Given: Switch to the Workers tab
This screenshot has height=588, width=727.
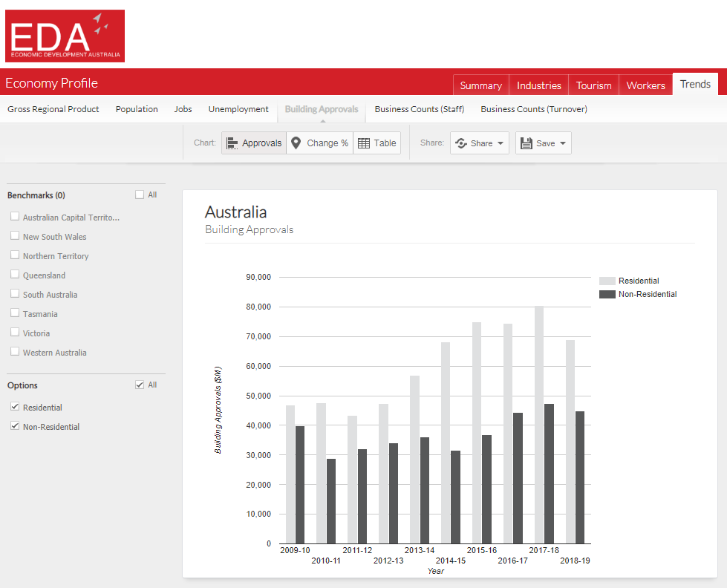Looking at the screenshot, I should [646, 85].
